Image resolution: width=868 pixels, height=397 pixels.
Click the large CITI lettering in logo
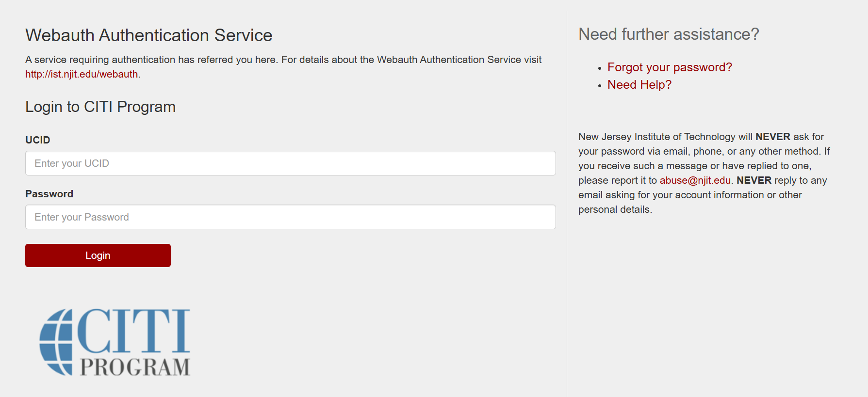click(134, 331)
